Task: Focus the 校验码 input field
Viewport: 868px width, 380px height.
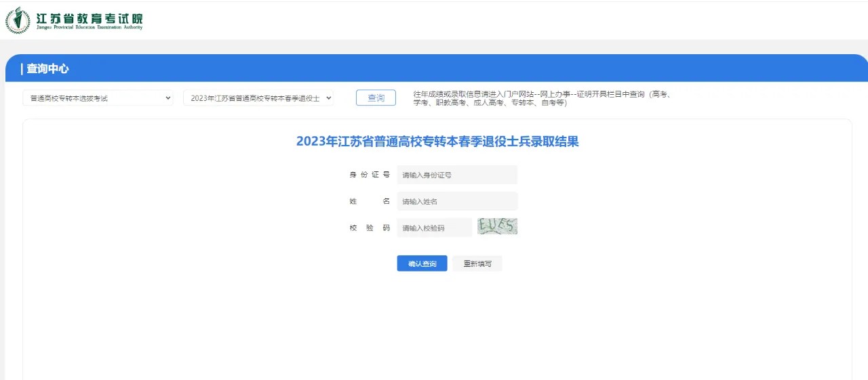Action: point(435,228)
